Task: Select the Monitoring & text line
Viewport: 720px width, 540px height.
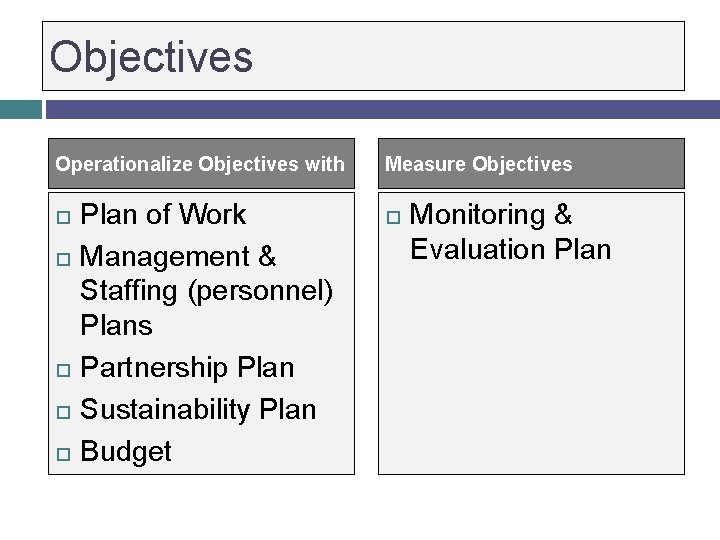Action: click(x=491, y=215)
